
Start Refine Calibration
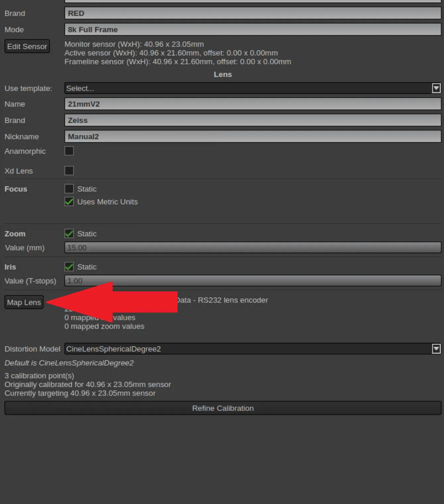(x=223, y=408)
